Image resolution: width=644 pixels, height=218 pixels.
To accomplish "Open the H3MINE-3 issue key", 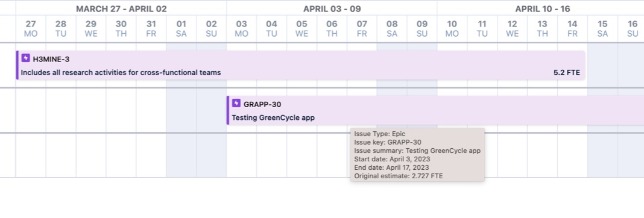I will (51, 59).
